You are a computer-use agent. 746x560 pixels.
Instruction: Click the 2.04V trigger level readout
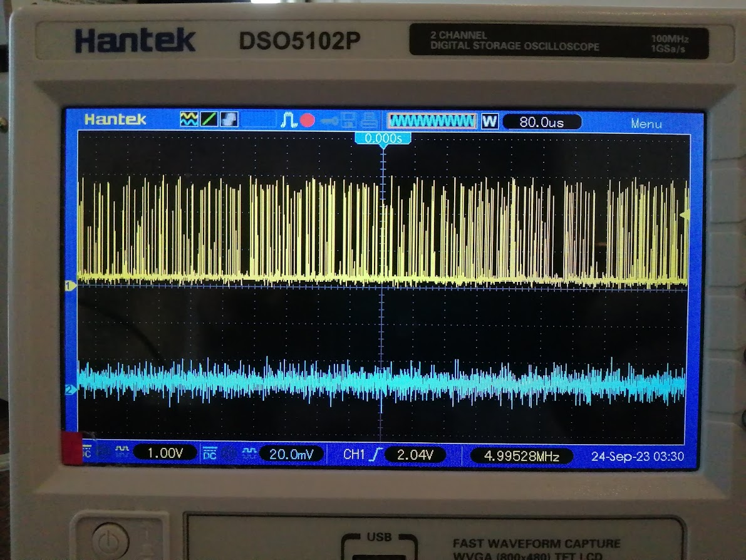415,455
